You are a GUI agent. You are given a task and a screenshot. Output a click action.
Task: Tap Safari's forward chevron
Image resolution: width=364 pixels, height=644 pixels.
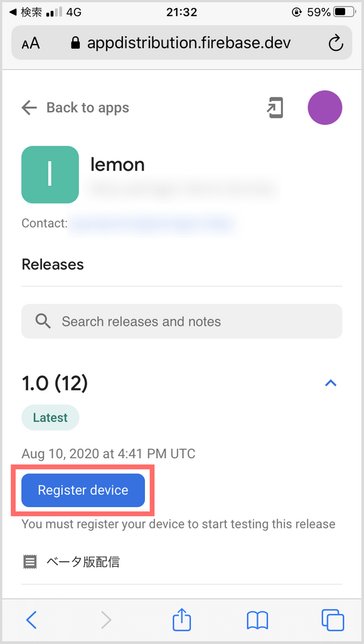(106, 620)
